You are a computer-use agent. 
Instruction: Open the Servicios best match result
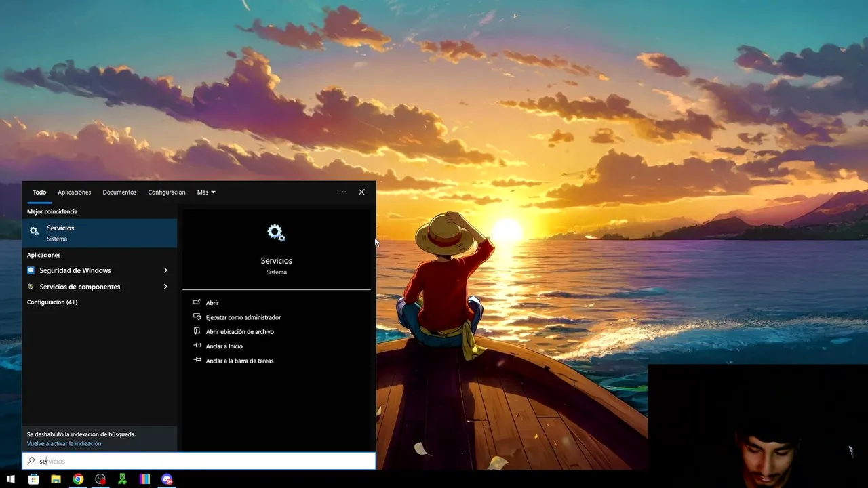[100, 232]
